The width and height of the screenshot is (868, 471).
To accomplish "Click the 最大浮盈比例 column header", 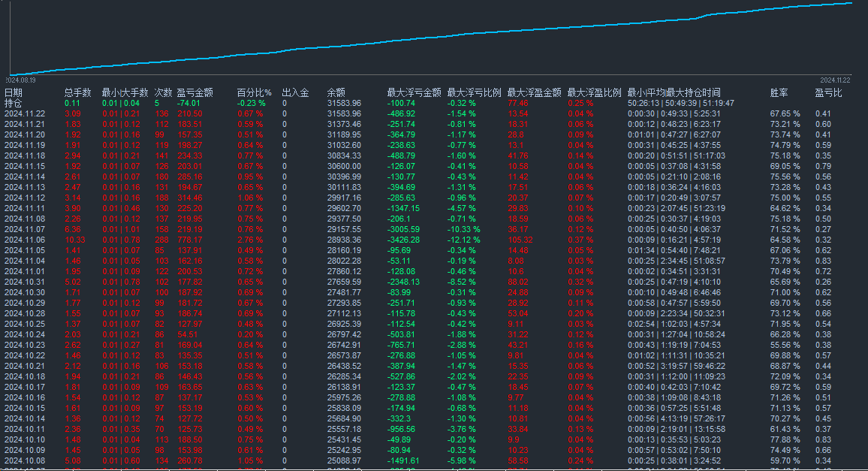I will click(x=595, y=92).
